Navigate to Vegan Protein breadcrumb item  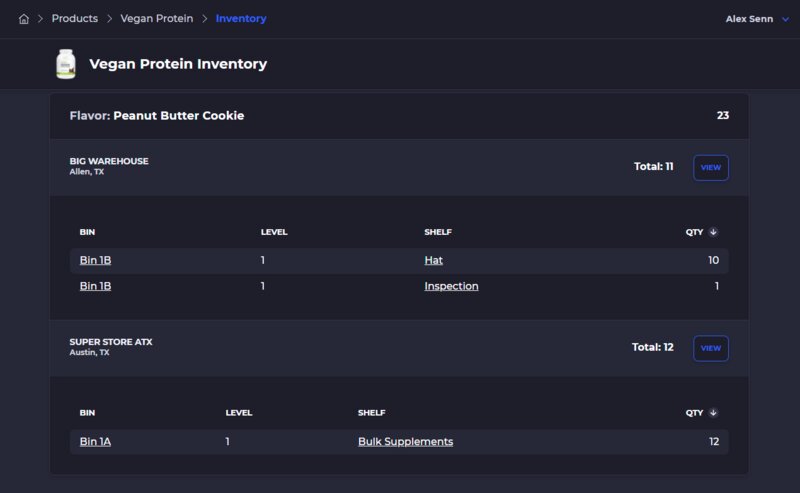click(x=157, y=19)
